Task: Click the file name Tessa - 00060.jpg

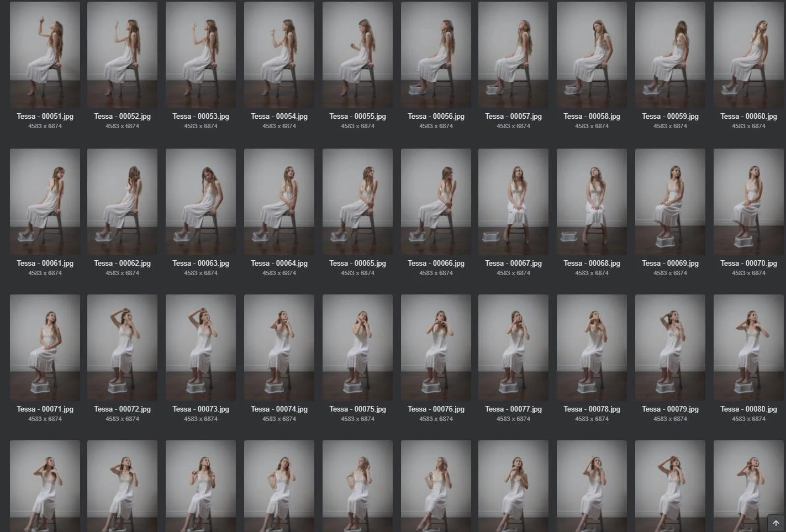Action: pyautogui.click(x=748, y=117)
